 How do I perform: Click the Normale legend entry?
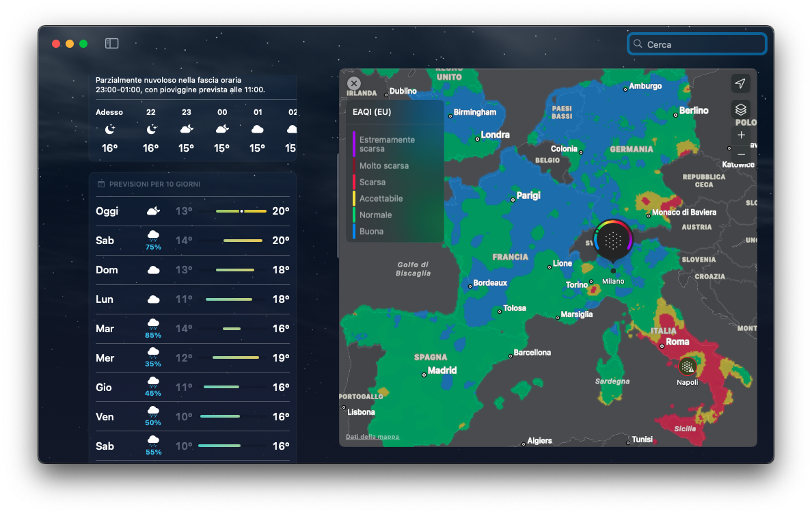click(375, 215)
